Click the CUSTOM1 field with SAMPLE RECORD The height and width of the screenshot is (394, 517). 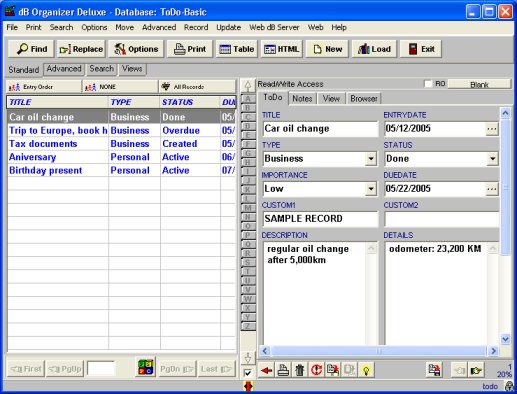click(x=320, y=219)
